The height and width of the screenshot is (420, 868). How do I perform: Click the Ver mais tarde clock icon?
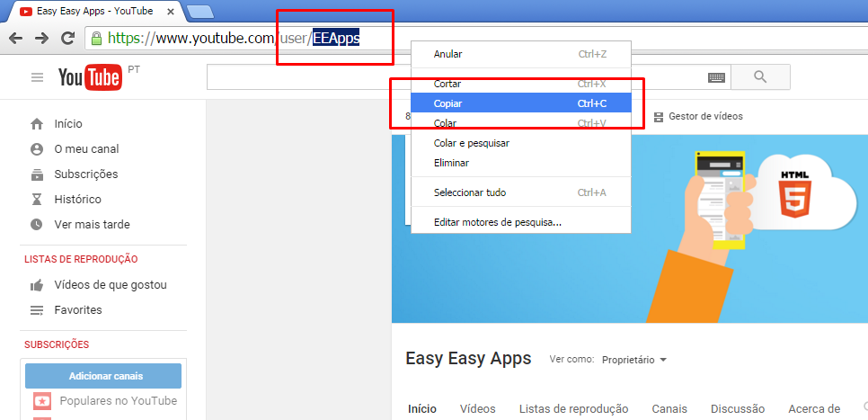37,225
